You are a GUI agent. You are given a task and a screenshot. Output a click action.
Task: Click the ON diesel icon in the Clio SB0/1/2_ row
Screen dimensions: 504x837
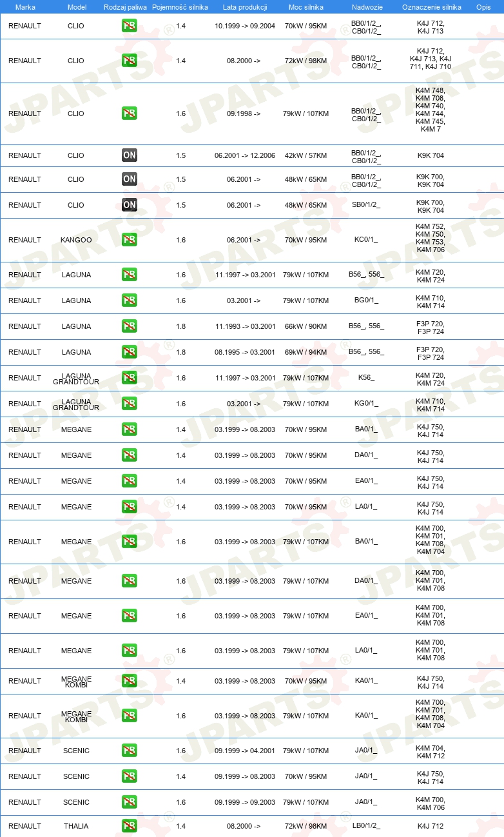point(130,205)
